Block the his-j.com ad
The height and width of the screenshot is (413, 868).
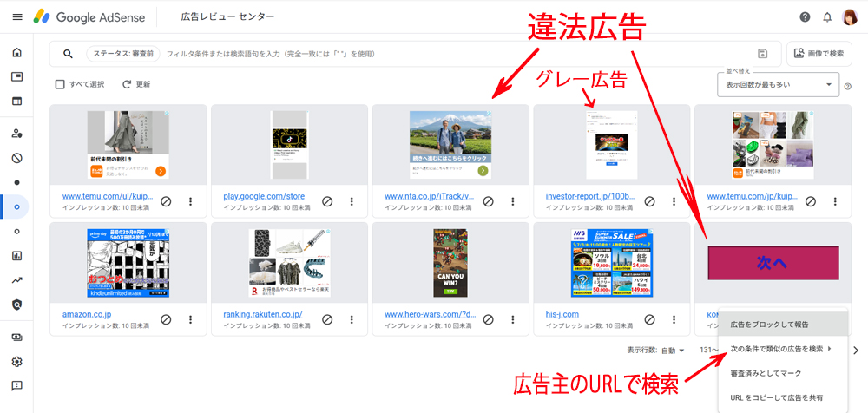(x=650, y=319)
